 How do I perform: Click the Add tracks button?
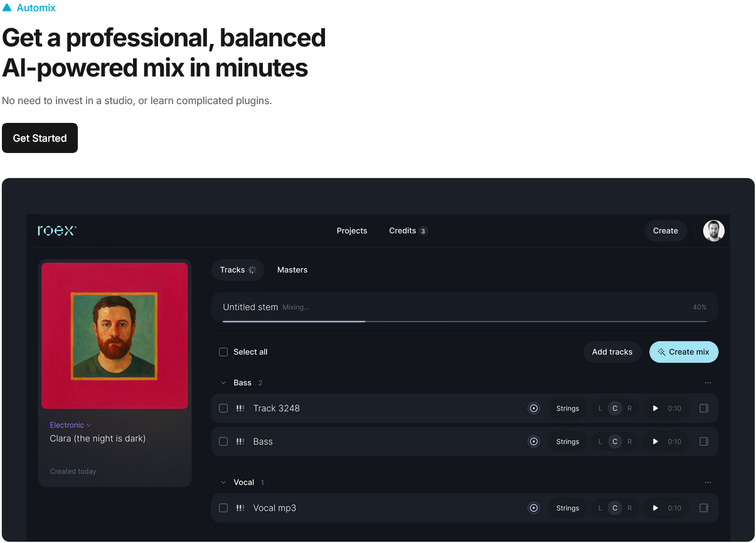pyautogui.click(x=612, y=352)
